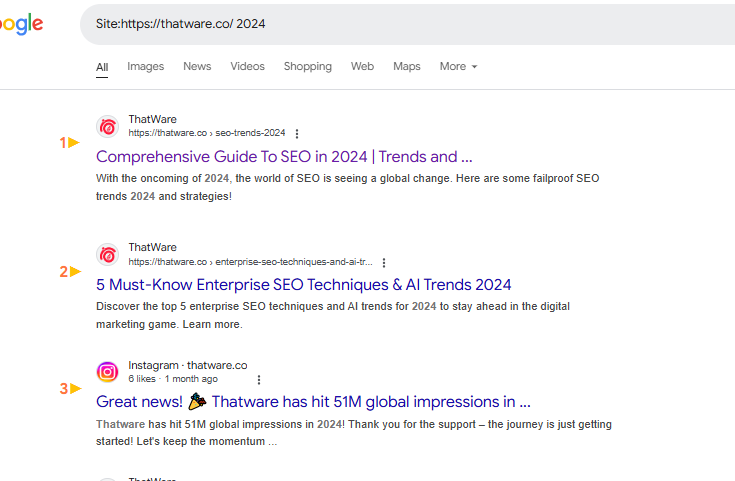The image size is (735, 481).
Task: Select the Web tab
Action: click(x=362, y=67)
